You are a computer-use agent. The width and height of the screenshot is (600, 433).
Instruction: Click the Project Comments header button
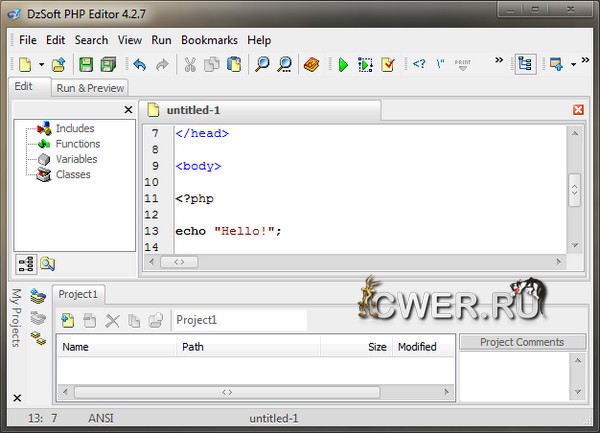point(520,342)
